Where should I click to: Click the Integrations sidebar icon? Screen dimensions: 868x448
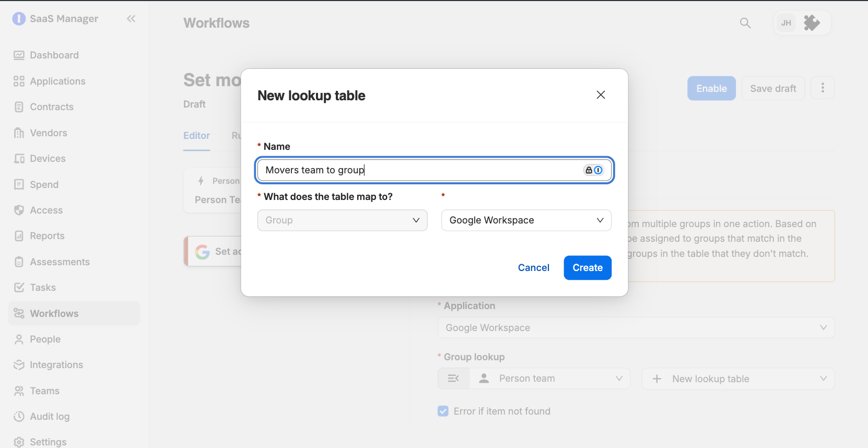19,365
